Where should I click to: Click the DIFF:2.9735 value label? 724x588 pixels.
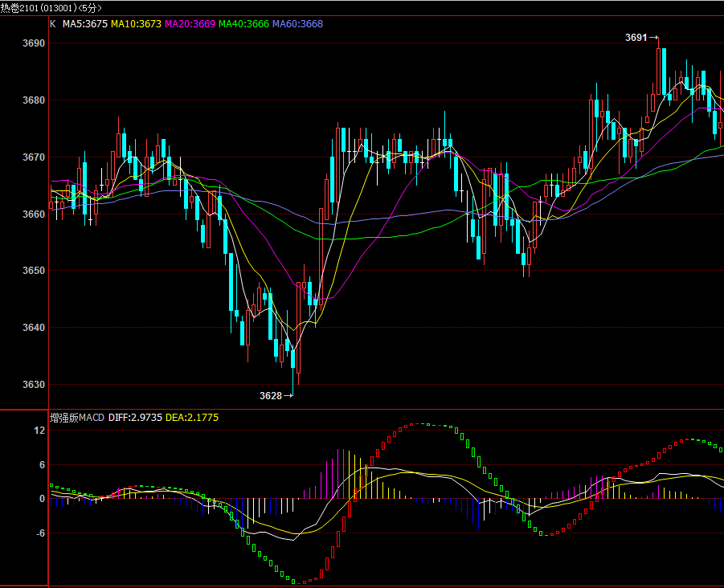click(135, 418)
